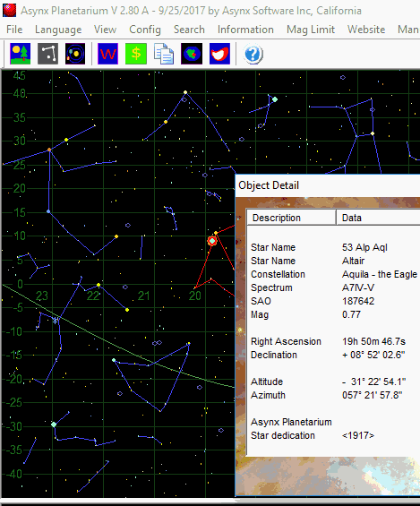Screen dimensions: 420x506
Task: Click right ascension value '19h 50m 46.7s'
Action: pyautogui.click(x=373, y=341)
